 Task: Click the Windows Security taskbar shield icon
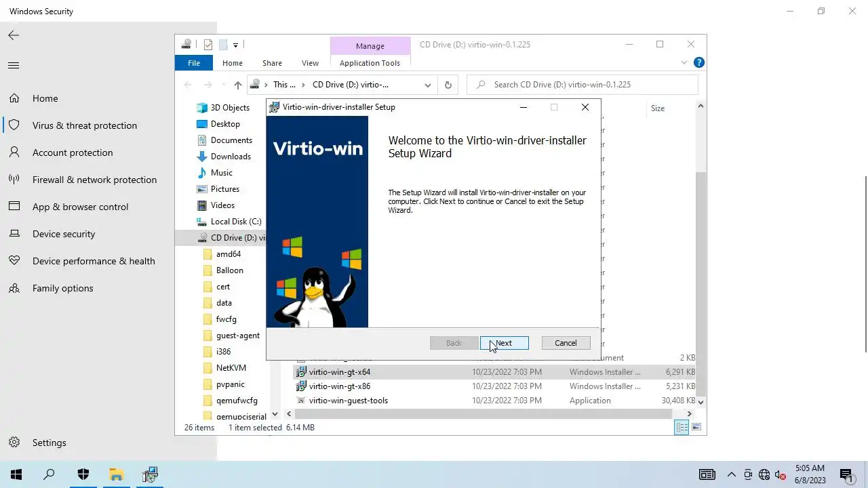[83, 474]
